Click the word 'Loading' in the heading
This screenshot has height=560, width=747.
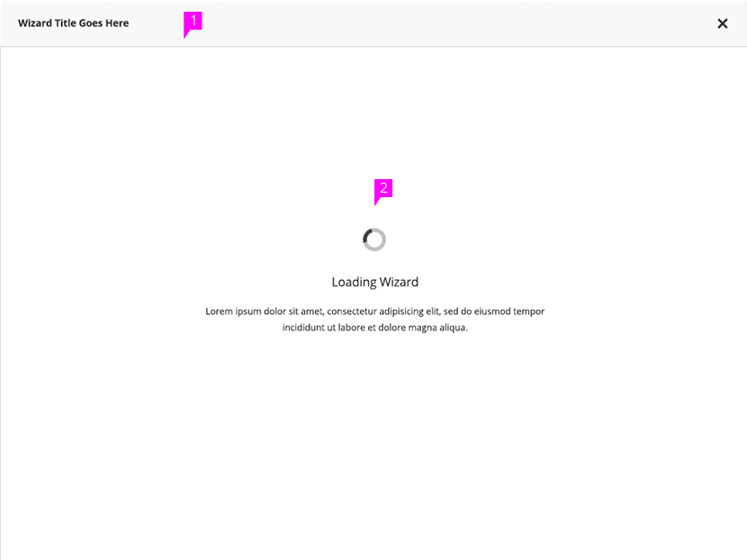pyautogui.click(x=354, y=282)
